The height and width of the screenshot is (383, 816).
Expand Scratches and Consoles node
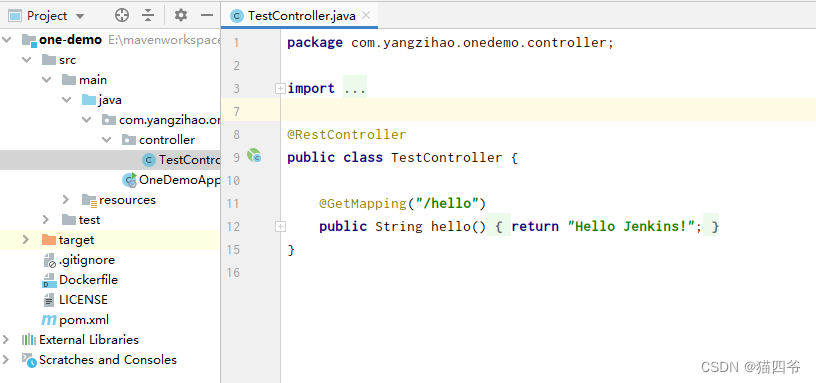6,360
